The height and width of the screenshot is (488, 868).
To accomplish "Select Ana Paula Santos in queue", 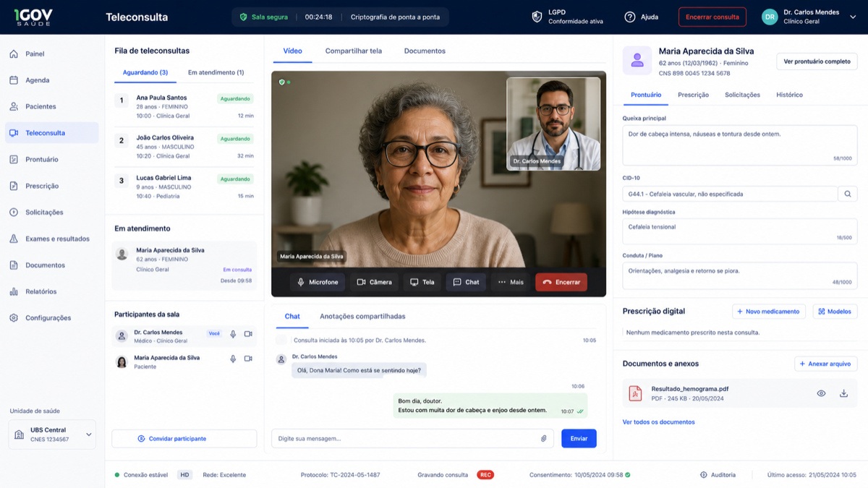I will (x=184, y=106).
